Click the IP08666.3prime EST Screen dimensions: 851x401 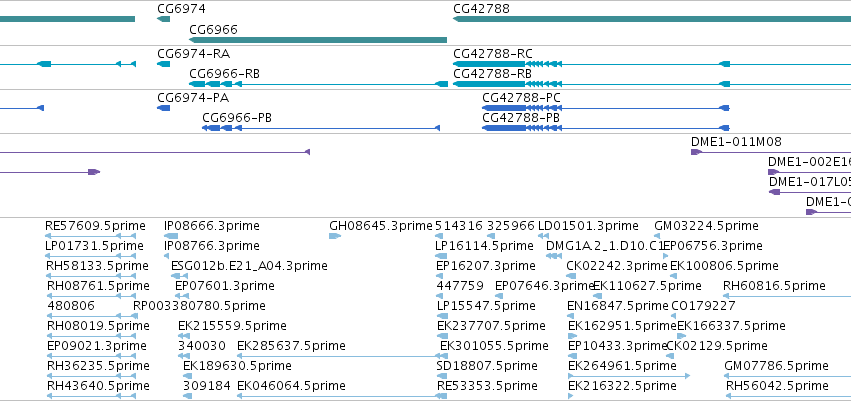tap(212, 226)
